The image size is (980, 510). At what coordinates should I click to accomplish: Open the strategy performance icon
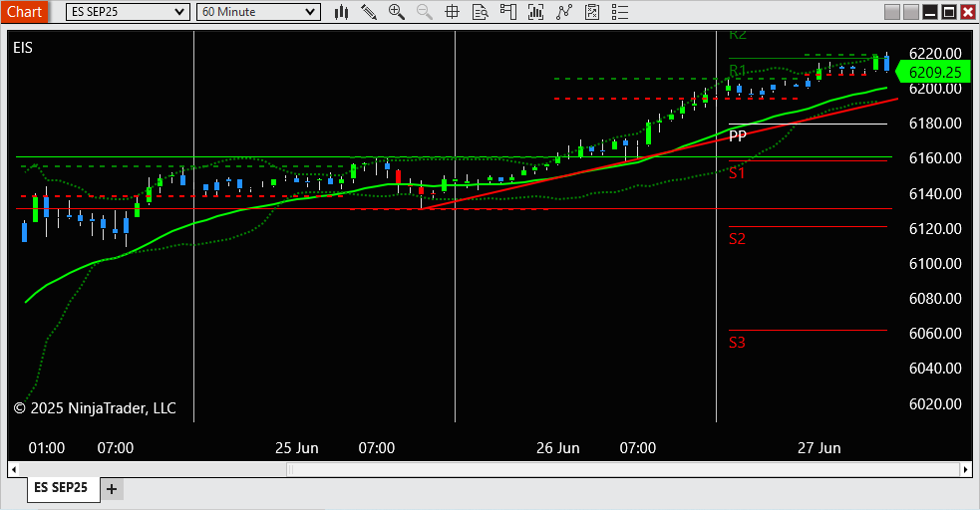tap(592, 12)
